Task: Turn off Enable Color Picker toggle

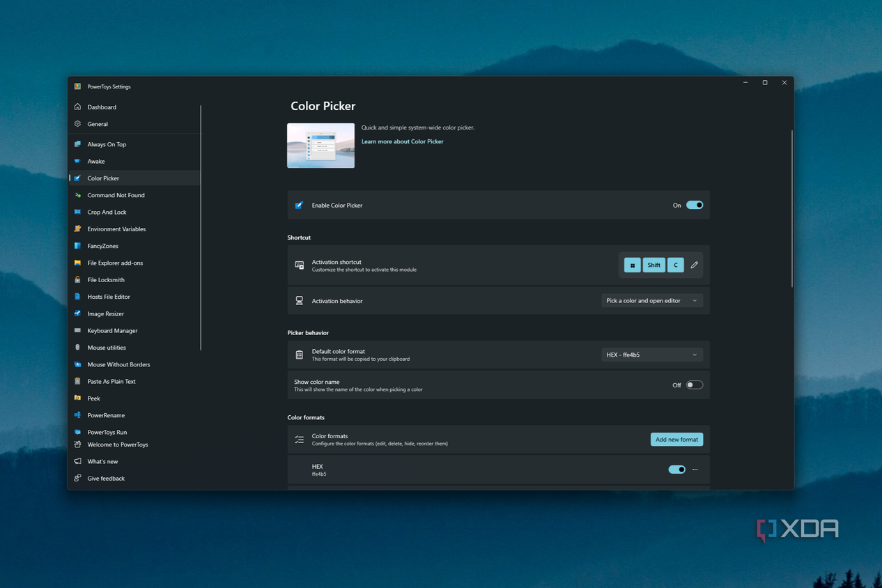Action: click(x=695, y=206)
